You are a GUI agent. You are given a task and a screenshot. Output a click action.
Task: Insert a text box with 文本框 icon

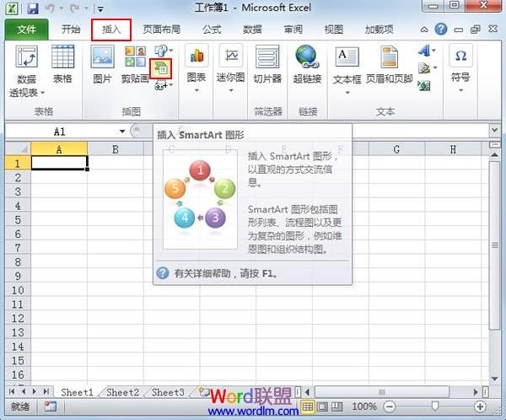(347, 57)
